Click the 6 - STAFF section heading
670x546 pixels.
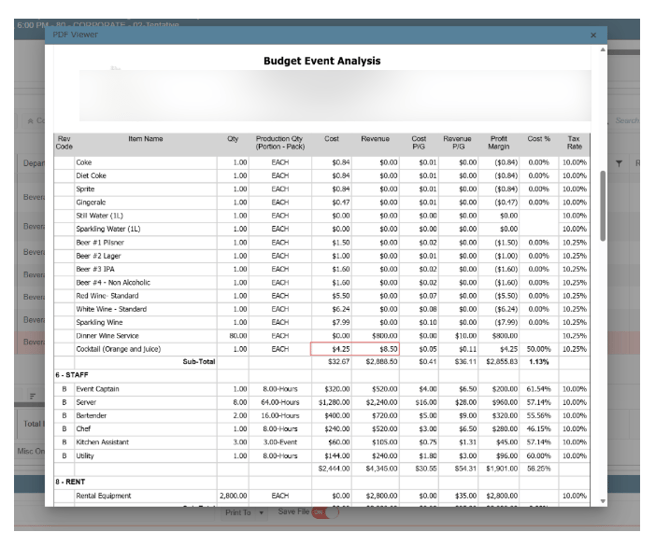click(72, 375)
